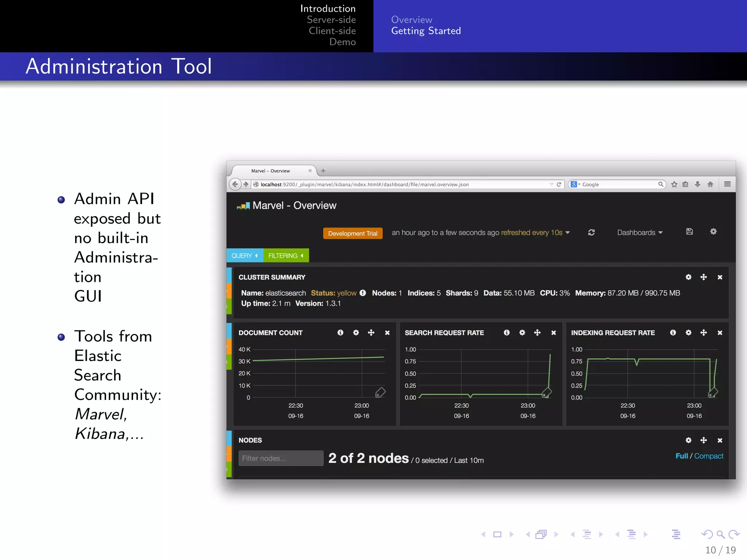This screenshot has width=747, height=560.
Task: Collapse the FILTERING section toggle
Action: click(x=286, y=256)
